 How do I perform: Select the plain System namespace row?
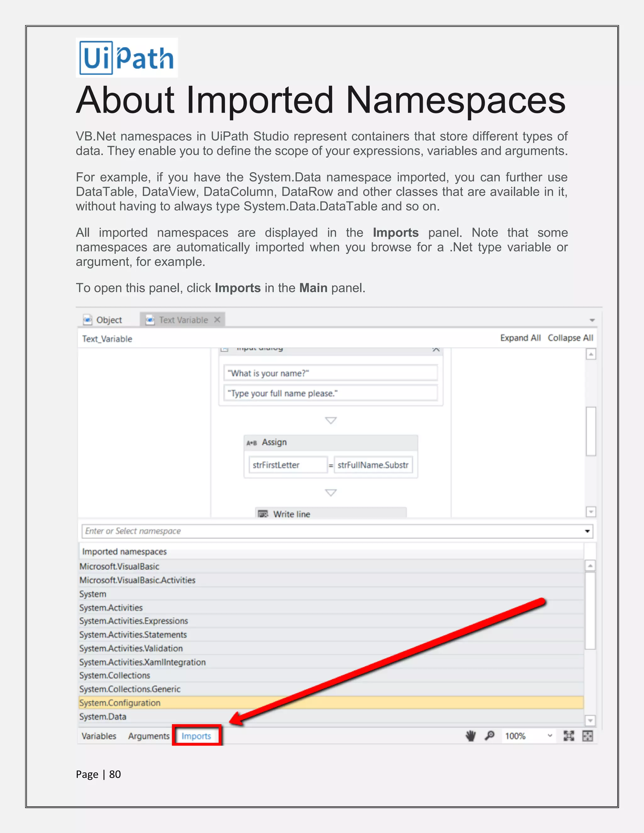(x=331, y=594)
